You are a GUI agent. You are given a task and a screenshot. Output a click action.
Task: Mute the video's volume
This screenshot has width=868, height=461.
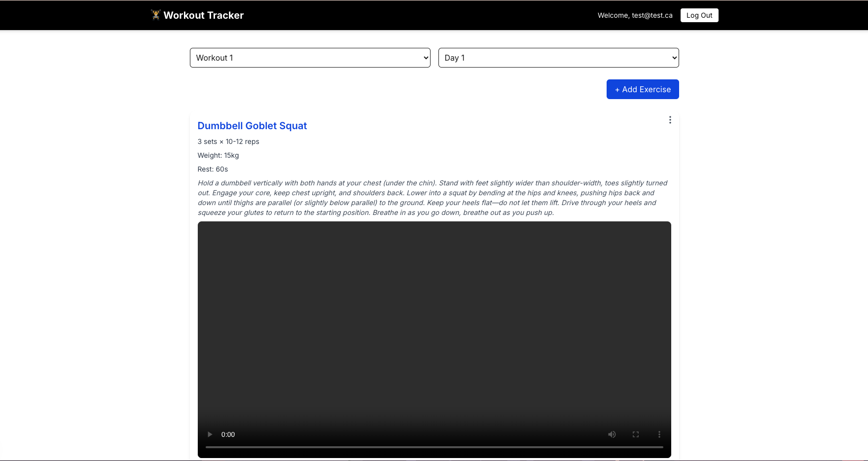612,434
